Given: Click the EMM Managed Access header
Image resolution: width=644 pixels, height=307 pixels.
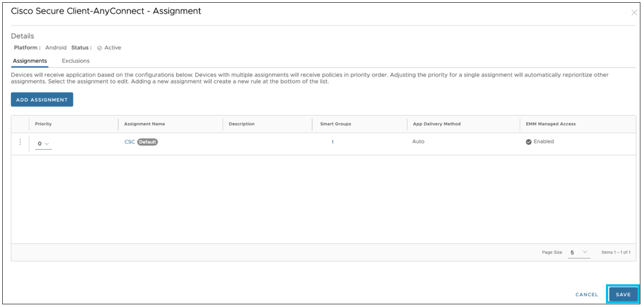Looking at the screenshot, I should (551, 124).
